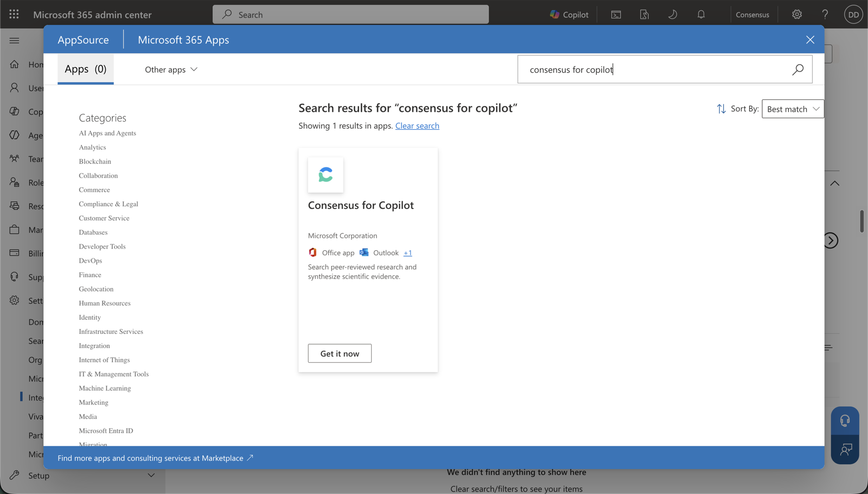
Task: Filter by Commerce category
Action: click(x=94, y=189)
